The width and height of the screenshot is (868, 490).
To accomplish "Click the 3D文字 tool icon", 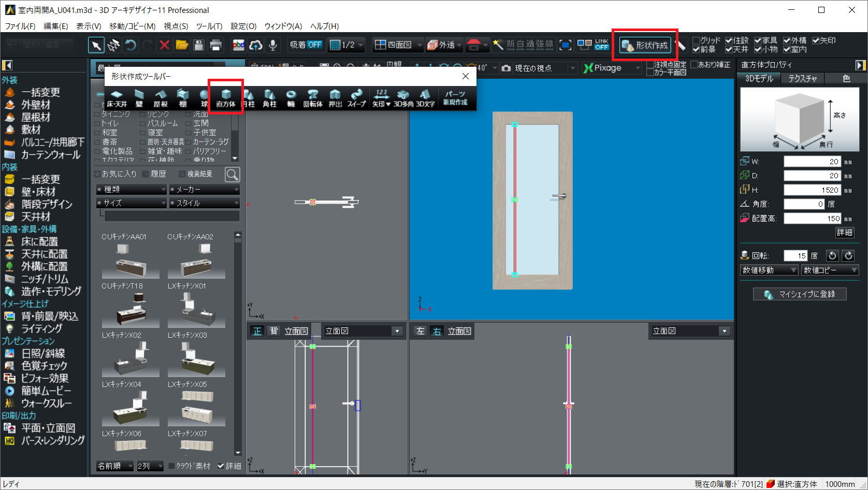I will click(425, 97).
